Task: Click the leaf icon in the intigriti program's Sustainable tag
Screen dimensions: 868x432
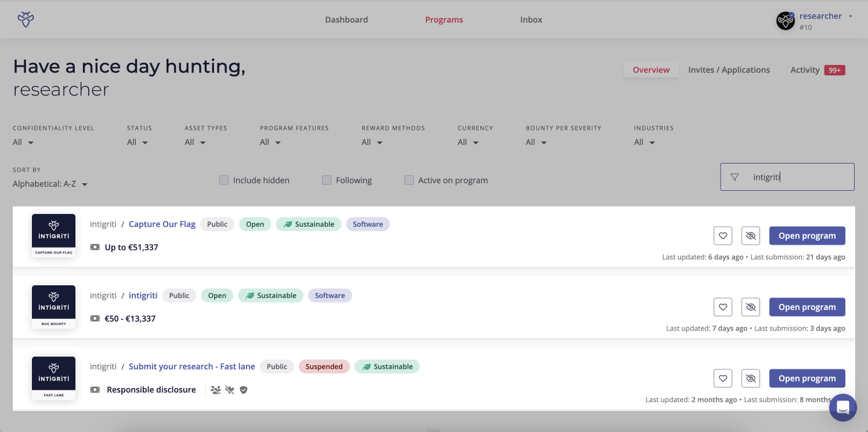Action: (x=249, y=296)
